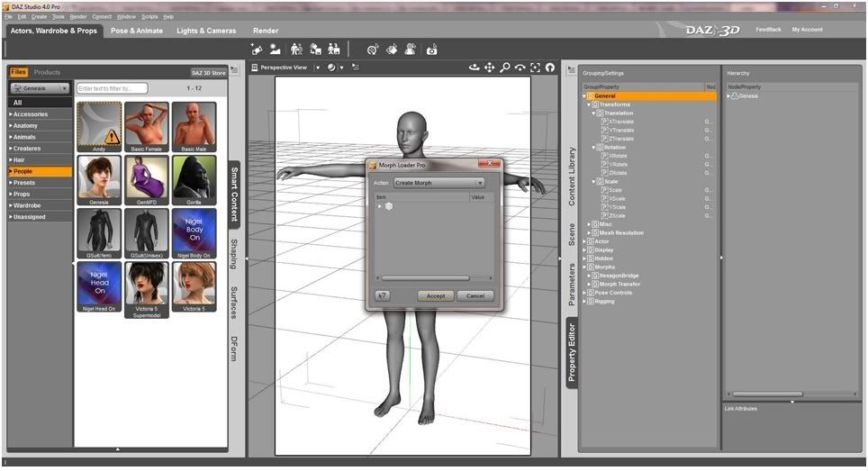Open the Render activity tab

pyautogui.click(x=266, y=31)
